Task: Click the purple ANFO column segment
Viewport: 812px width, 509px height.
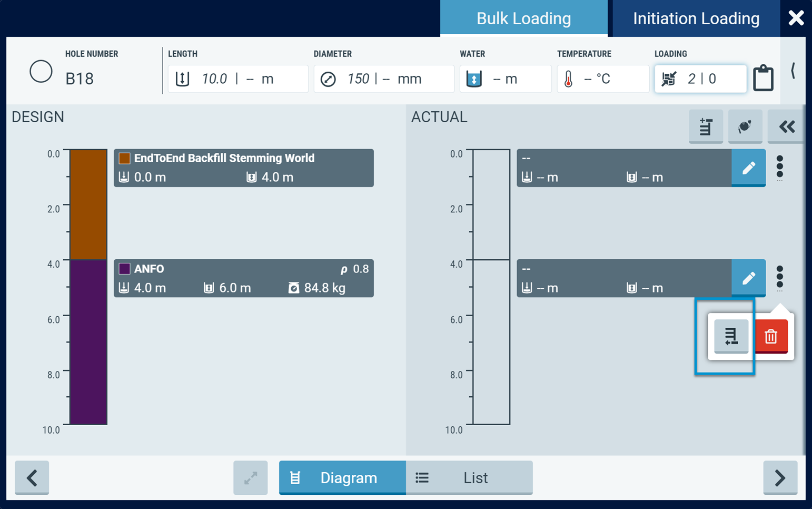Action: (88, 342)
